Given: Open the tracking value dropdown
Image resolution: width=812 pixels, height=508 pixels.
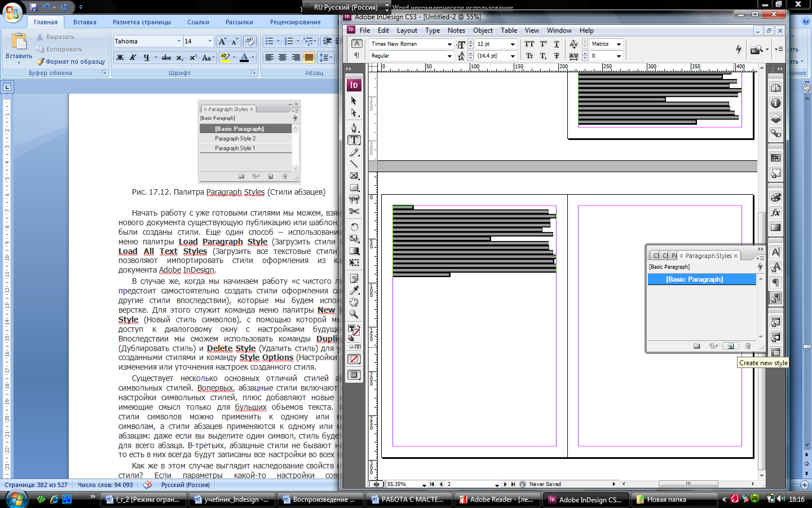Looking at the screenshot, I should click(x=619, y=56).
